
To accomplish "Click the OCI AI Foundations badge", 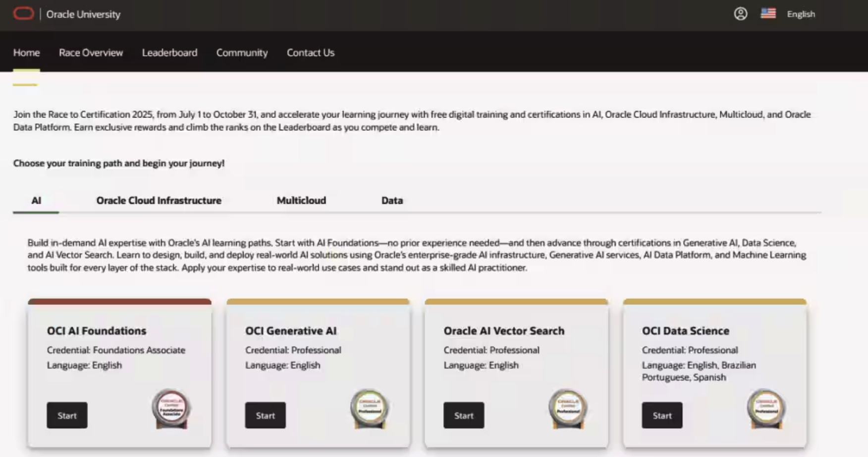I will 171,409.
